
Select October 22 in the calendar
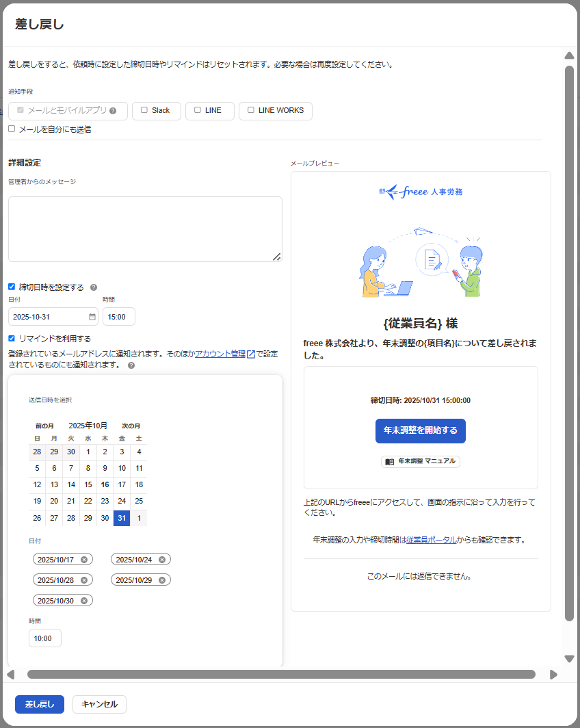88,502
